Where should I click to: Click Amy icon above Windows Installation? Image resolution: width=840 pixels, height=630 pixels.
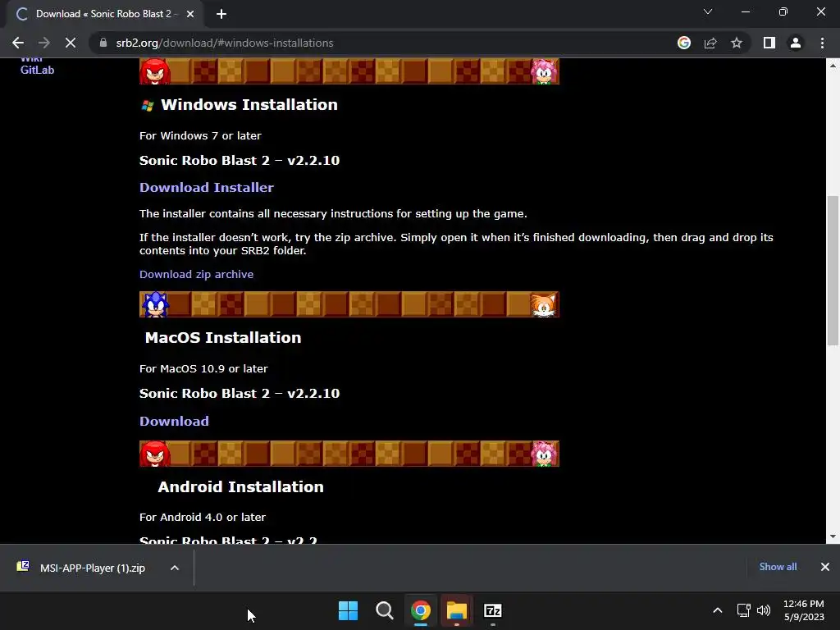click(x=545, y=71)
